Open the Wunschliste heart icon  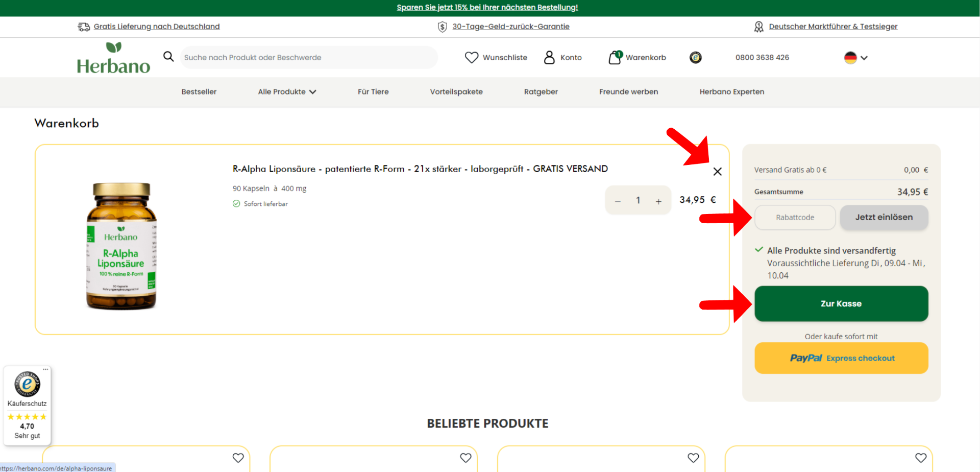click(472, 58)
